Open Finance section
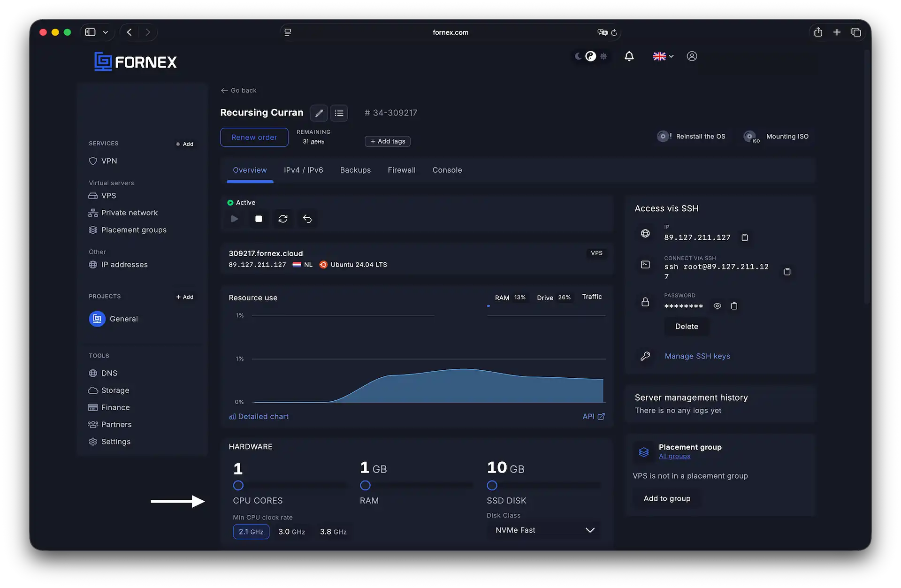The image size is (901, 588). pyautogui.click(x=109, y=408)
